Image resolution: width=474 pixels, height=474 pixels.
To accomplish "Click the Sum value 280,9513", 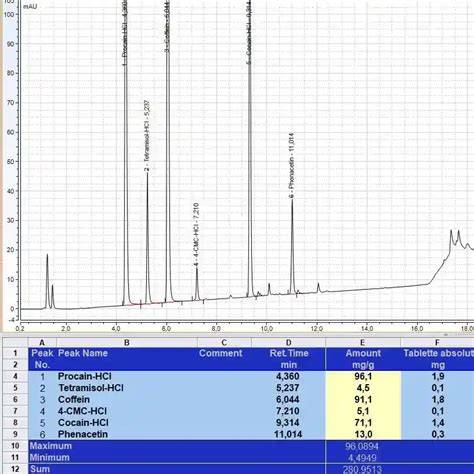I will [x=362, y=469].
